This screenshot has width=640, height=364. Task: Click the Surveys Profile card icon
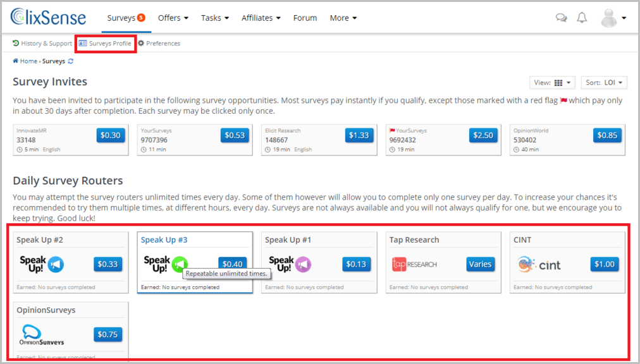tap(82, 43)
